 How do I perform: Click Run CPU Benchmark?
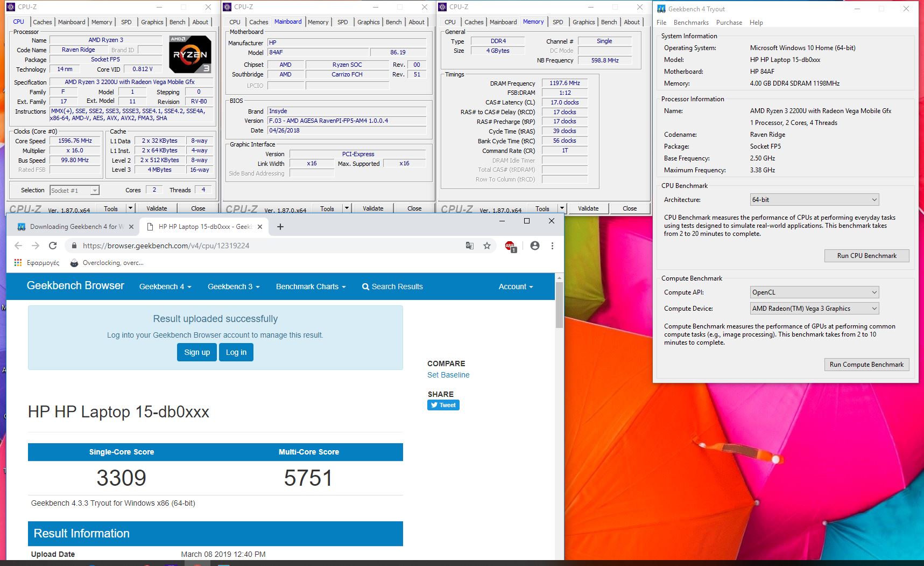(x=866, y=256)
